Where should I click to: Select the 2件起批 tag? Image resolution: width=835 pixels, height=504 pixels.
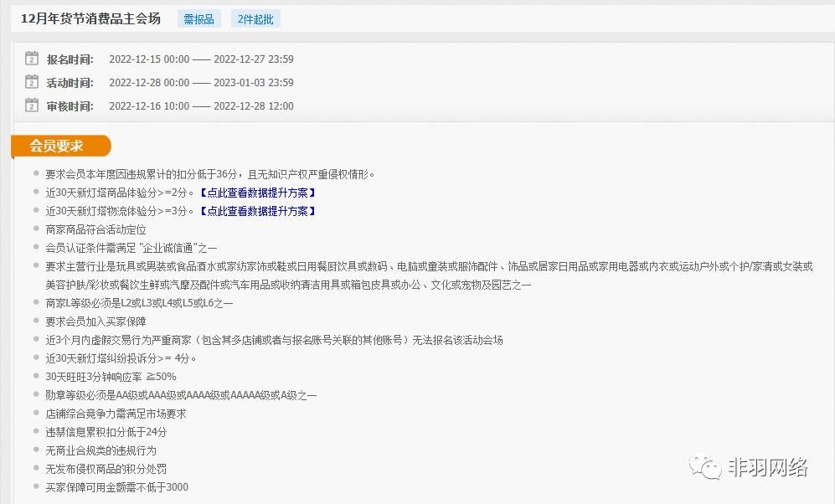tap(255, 19)
